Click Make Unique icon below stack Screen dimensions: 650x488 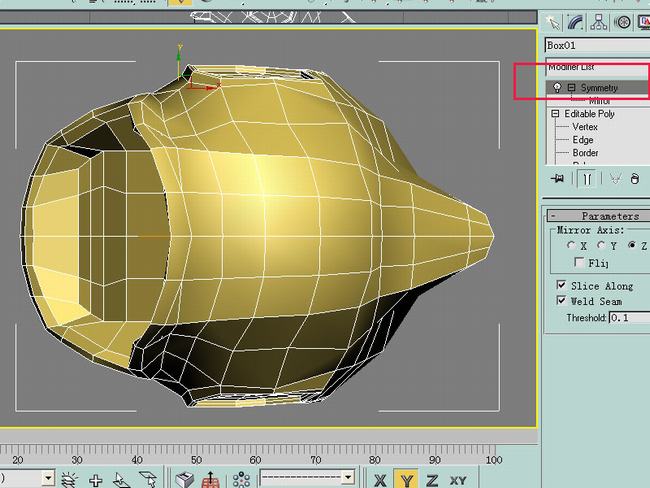pos(616,179)
